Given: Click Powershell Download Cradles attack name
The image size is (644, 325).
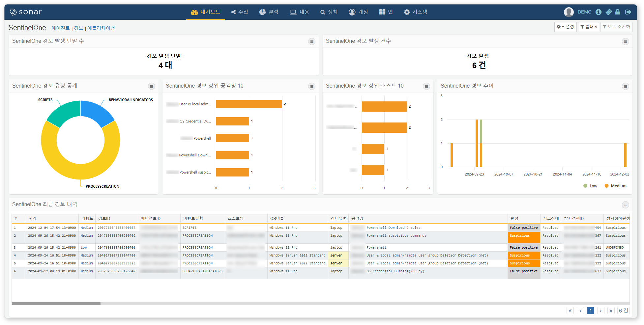Looking at the screenshot, I should (x=393, y=228).
